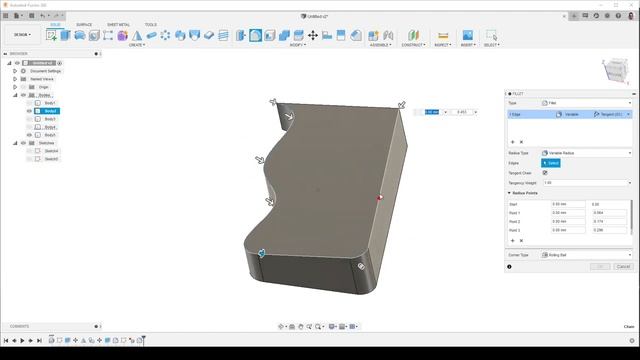
Task: Select the Create Form purple icon
Action: pos(122,36)
